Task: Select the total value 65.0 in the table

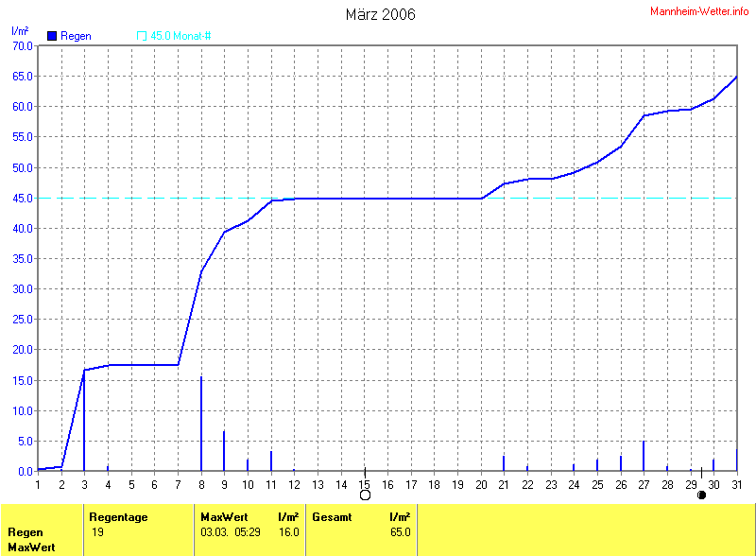Action: 399,532
